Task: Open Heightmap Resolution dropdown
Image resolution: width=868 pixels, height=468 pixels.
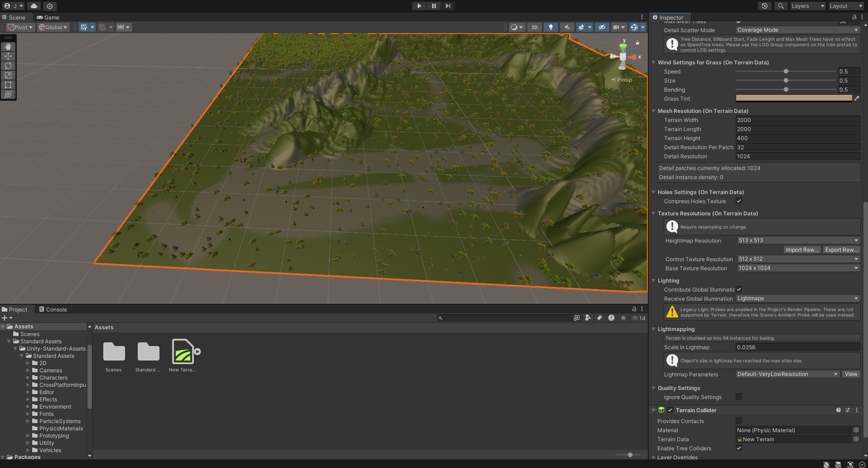Action: tap(798, 240)
